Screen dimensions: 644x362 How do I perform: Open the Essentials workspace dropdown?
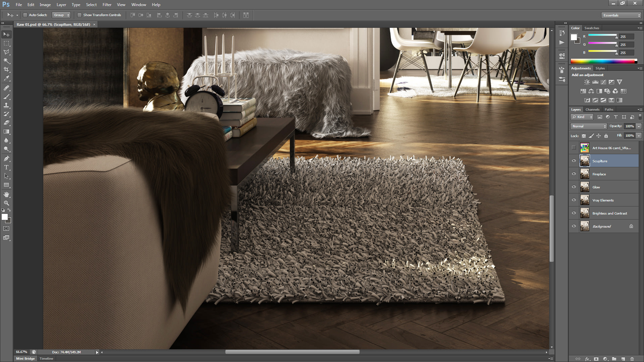click(x=621, y=15)
